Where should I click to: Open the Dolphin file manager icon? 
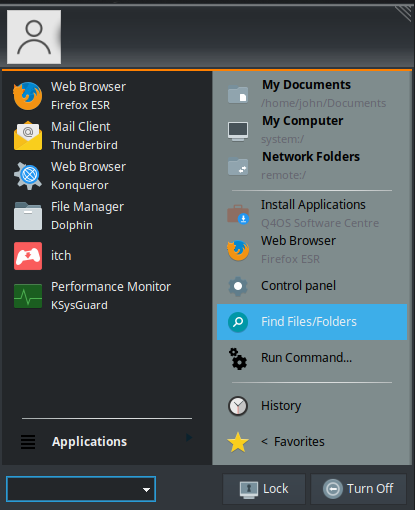[28, 216]
